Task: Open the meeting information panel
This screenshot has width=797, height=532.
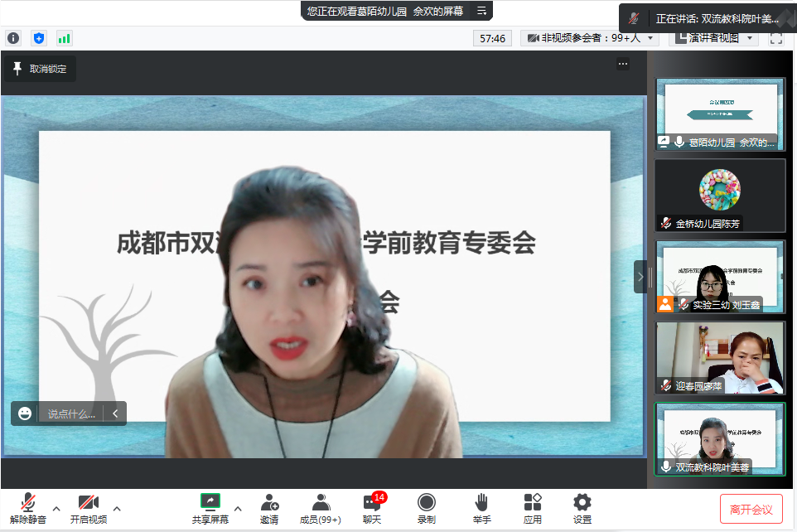Action: pos(13,38)
